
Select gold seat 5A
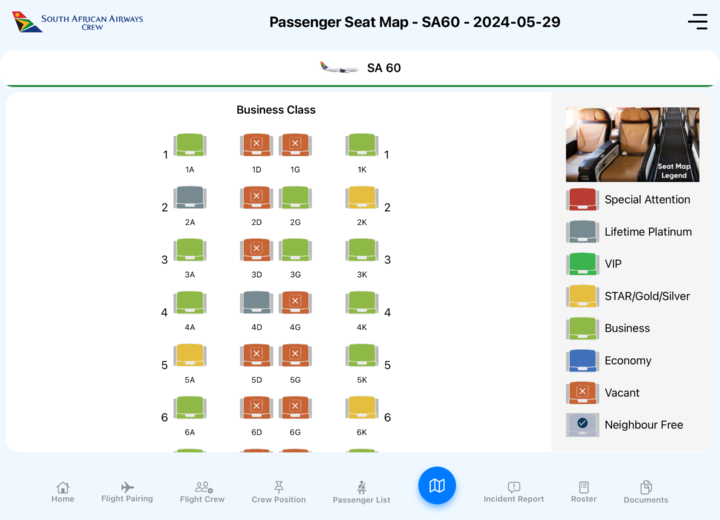[x=190, y=355]
